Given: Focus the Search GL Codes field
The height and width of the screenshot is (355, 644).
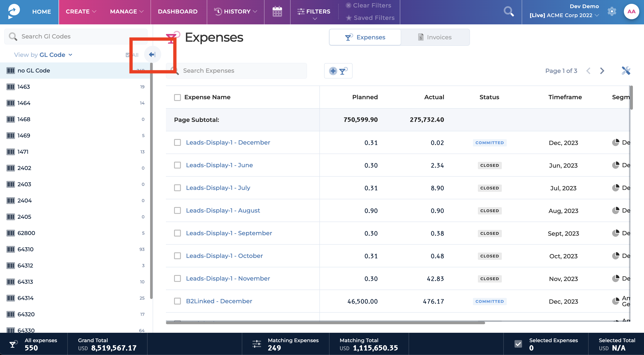Looking at the screenshot, I should [x=76, y=37].
